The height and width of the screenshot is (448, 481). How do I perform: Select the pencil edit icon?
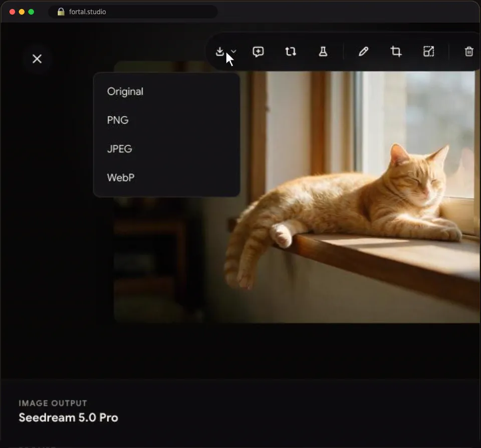click(x=364, y=52)
